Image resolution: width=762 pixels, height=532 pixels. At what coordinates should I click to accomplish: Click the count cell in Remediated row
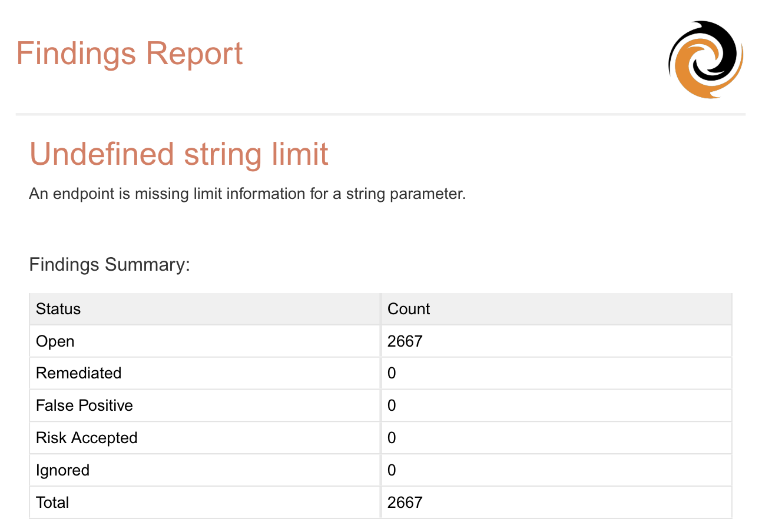tap(392, 374)
